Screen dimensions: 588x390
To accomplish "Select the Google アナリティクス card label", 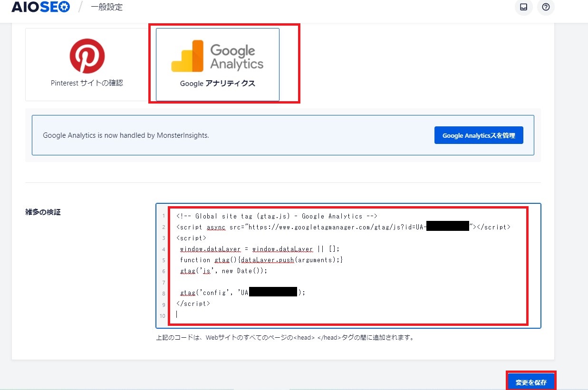I will [x=217, y=84].
